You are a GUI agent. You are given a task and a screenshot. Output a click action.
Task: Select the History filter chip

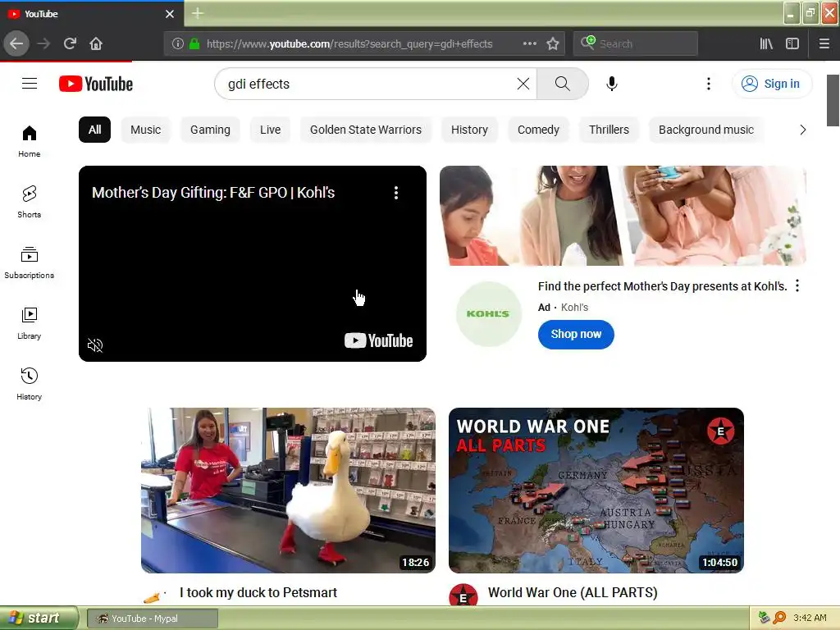[x=469, y=130]
